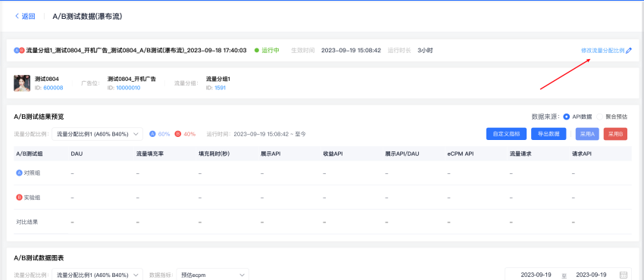Click the AB badge icon before experiment name
Viewport: 644px width, 280px height.
(19, 51)
